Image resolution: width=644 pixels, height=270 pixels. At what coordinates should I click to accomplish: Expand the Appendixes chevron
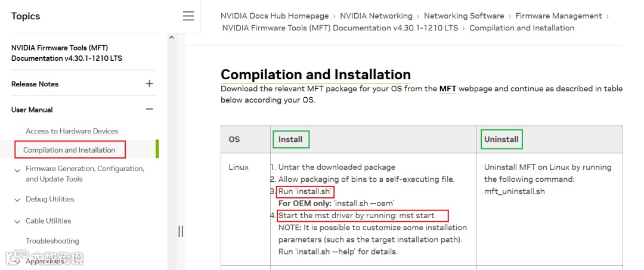pyautogui.click(x=17, y=262)
